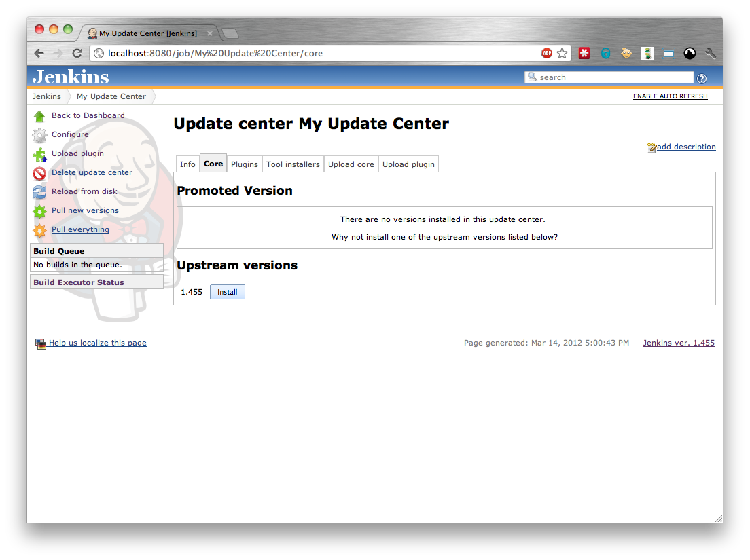Click the add description link
The image size is (750, 560).
[x=686, y=147]
